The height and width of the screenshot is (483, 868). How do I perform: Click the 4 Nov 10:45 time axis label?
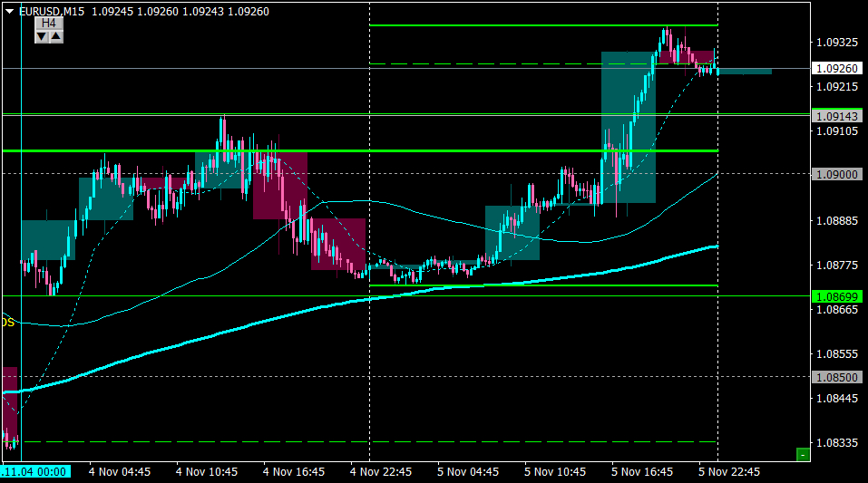click(x=207, y=472)
